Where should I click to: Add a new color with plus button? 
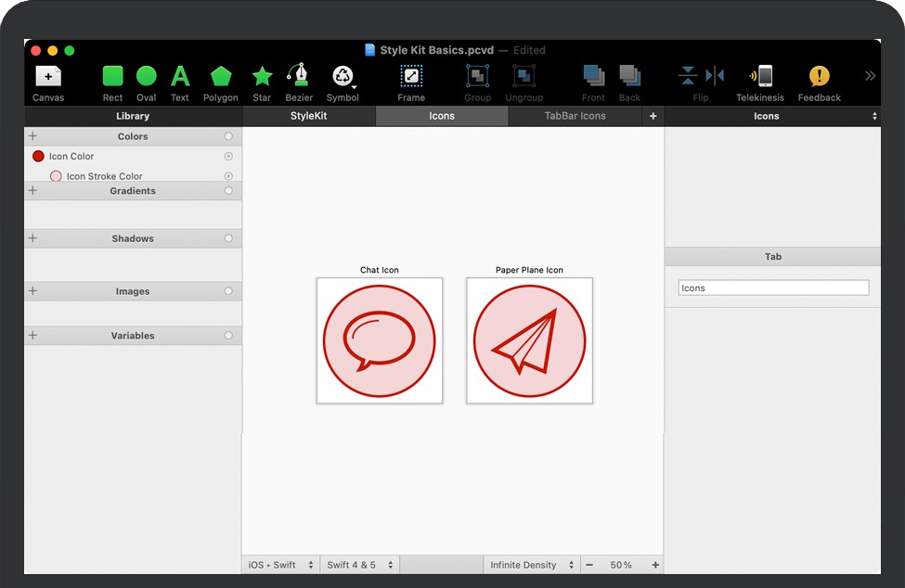tap(33, 136)
